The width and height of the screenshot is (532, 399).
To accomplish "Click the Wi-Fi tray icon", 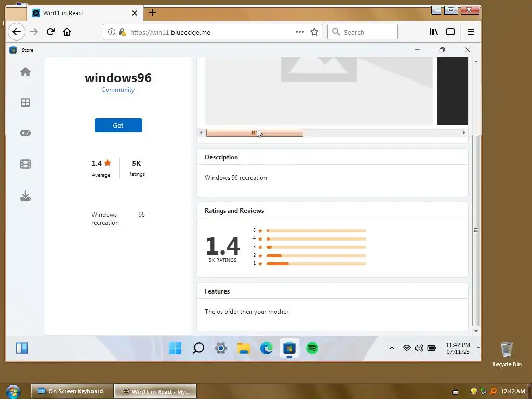I will pyautogui.click(x=406, y=348).
